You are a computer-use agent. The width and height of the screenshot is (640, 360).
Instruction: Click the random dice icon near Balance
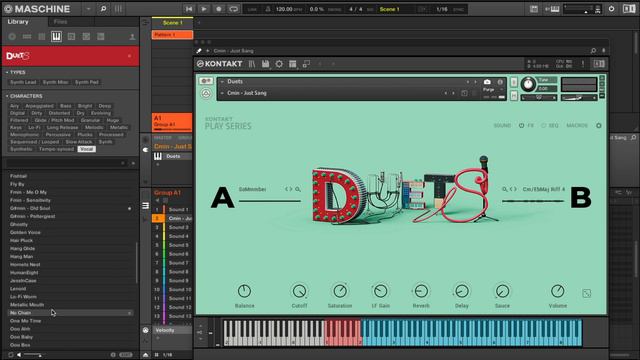[587, 293]
